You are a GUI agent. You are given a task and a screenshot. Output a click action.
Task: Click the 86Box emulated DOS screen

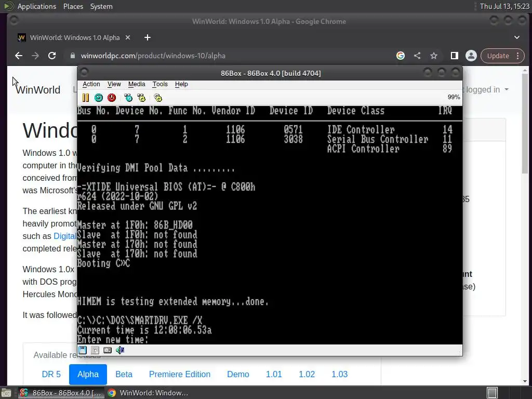tap(270, 225)
